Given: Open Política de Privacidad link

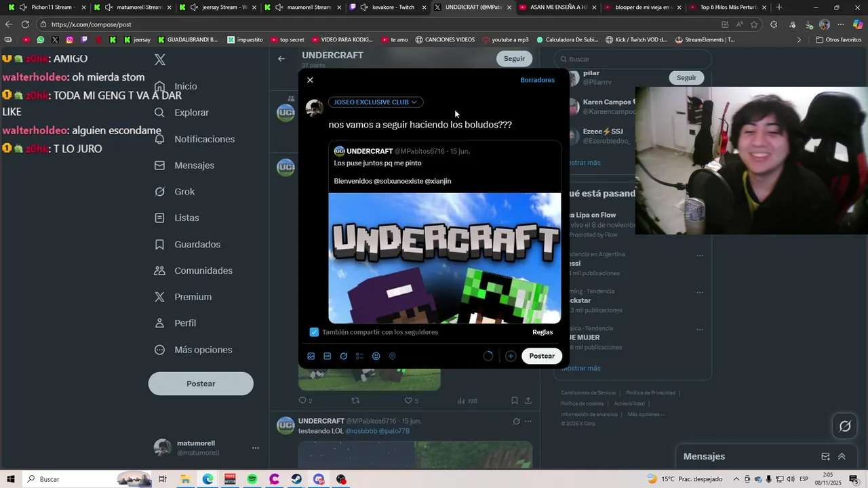Looking at the screenshot, I should tap(650, 393).
